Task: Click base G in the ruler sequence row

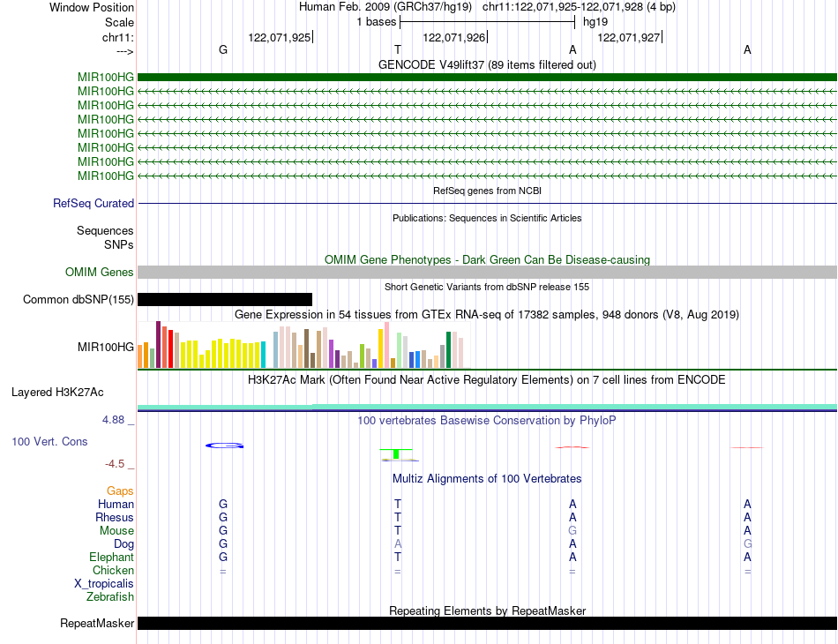Action: [x=223, y=49]
